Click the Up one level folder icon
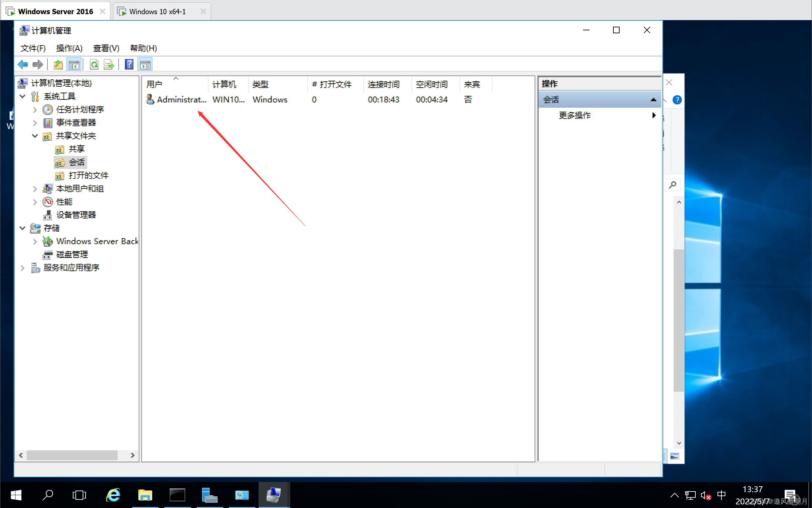 pyautogui.click(x=58, y=64)
